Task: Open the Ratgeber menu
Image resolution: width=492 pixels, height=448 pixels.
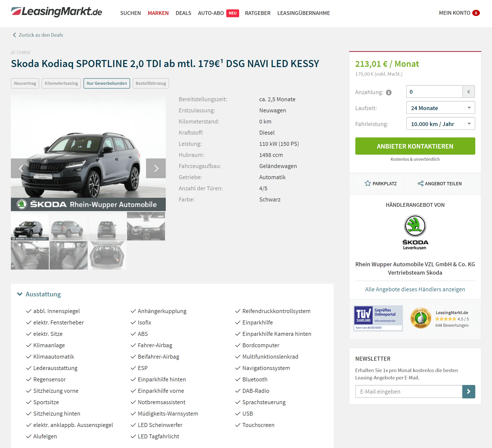Action: pos(258,13)
